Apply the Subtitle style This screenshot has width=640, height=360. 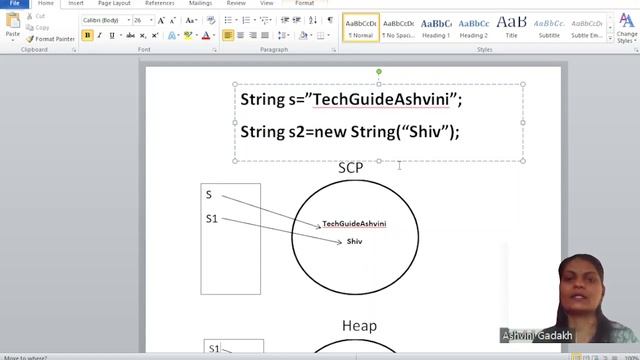coord(549,27)
